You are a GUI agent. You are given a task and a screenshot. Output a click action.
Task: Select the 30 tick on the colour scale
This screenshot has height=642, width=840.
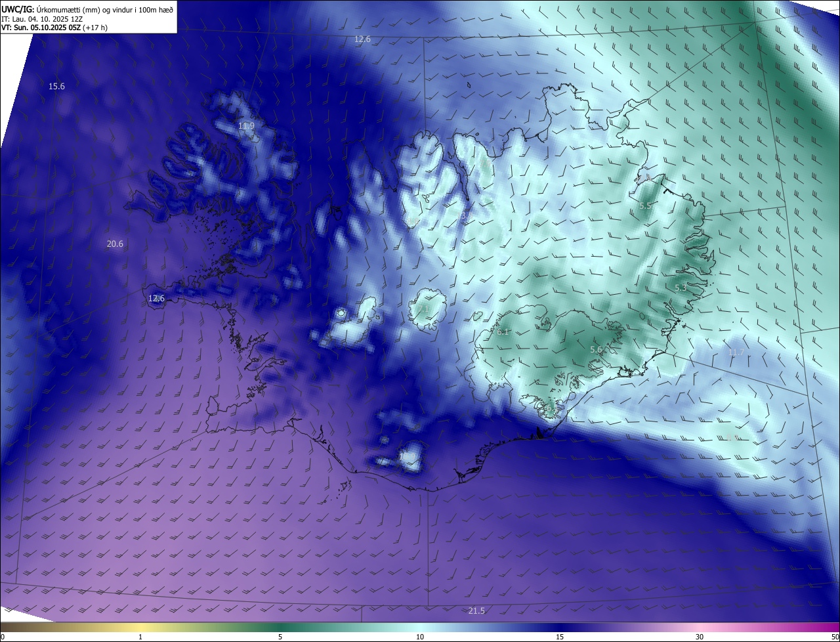[x=700, y=637]
